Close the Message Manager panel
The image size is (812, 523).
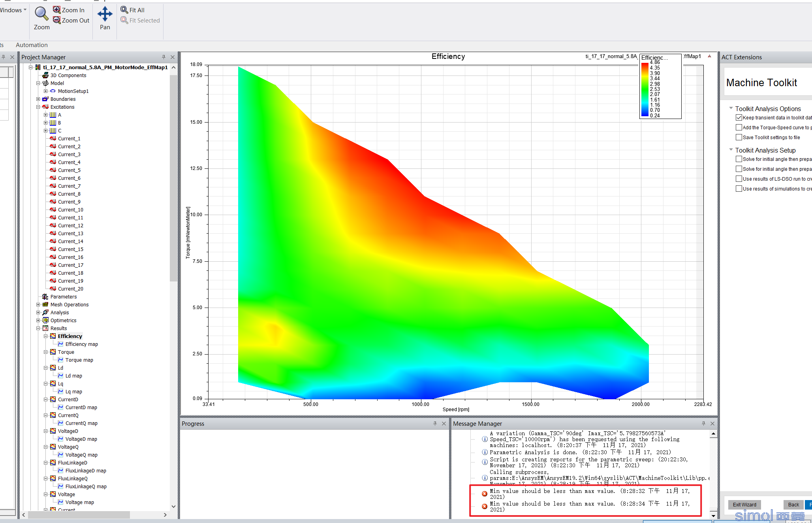(712, 423)
